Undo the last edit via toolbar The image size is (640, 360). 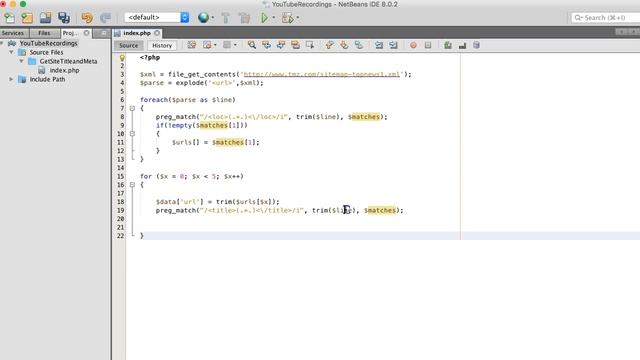[x=87, y=18]
